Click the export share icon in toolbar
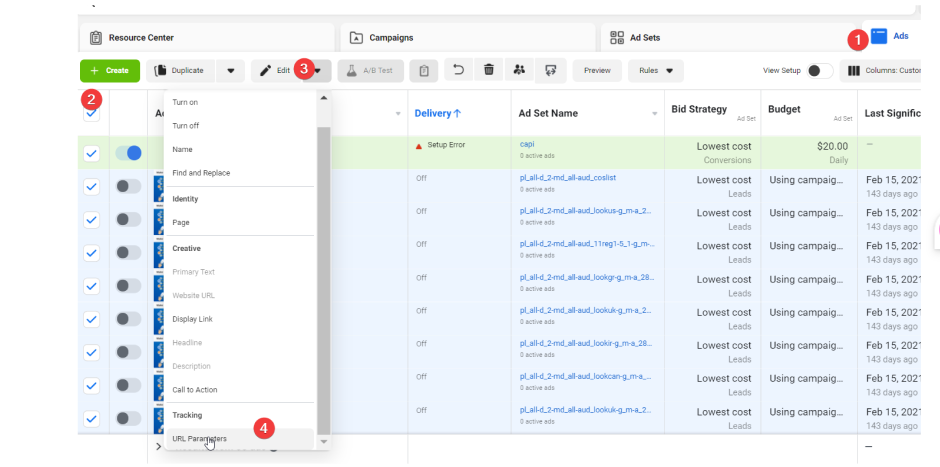This screenshot has height=467, width=940. (549, 71)
